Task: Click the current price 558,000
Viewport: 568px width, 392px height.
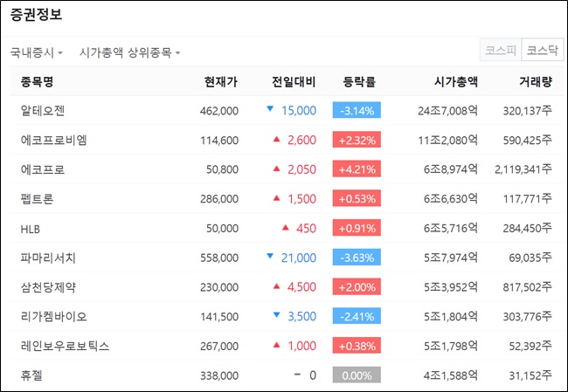Action: coord(219,258)
